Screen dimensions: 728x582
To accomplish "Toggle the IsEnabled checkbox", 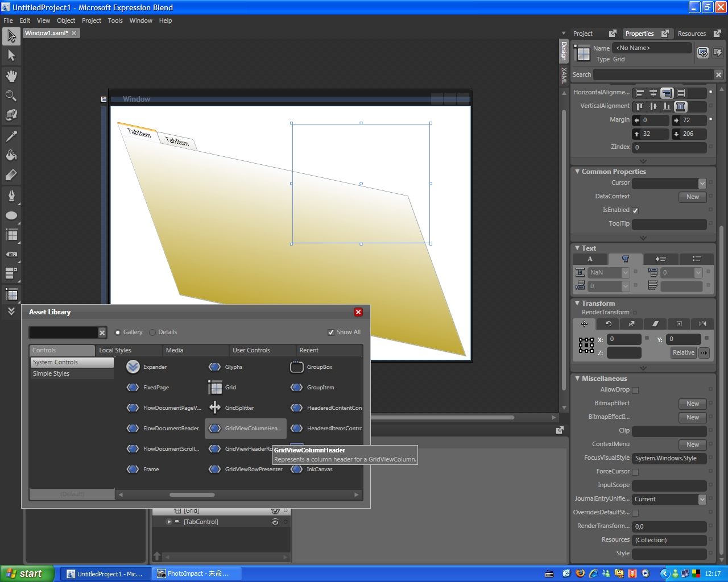I will pos(635,210).
